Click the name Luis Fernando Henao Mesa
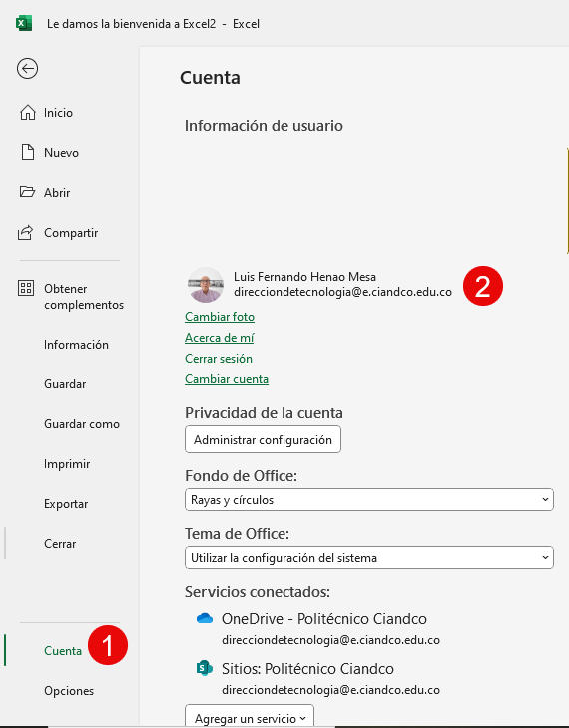569x728 pixels. (x=304, y=277)
